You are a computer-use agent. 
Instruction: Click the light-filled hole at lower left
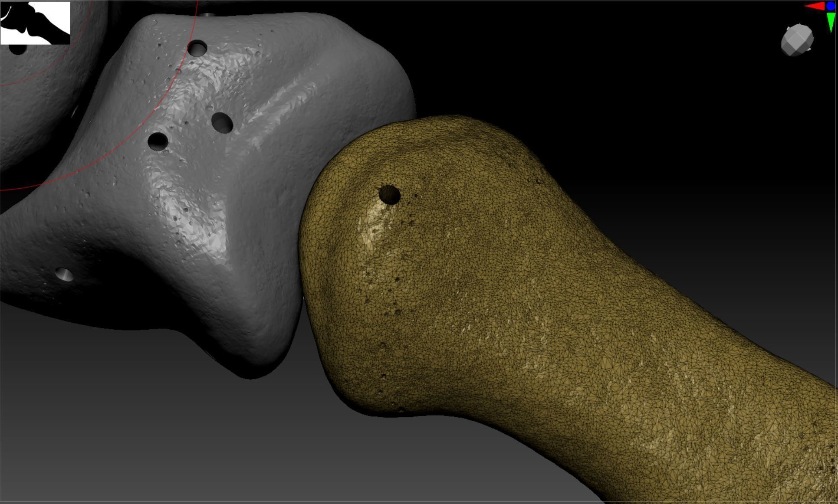click(x=64, y=274)
